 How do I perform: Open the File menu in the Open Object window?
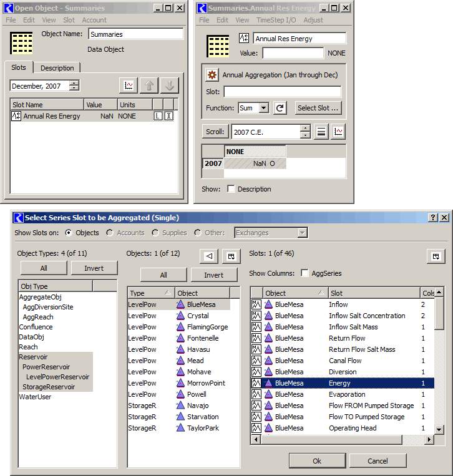[11, 20]
